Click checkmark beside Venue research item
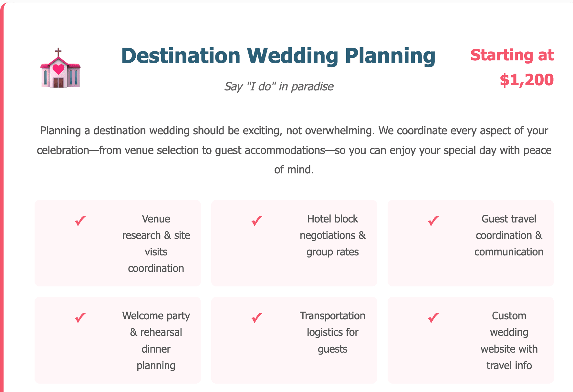The width and height of the screenshot is (573, 392). pyautogui.click(x=80, y=221)
